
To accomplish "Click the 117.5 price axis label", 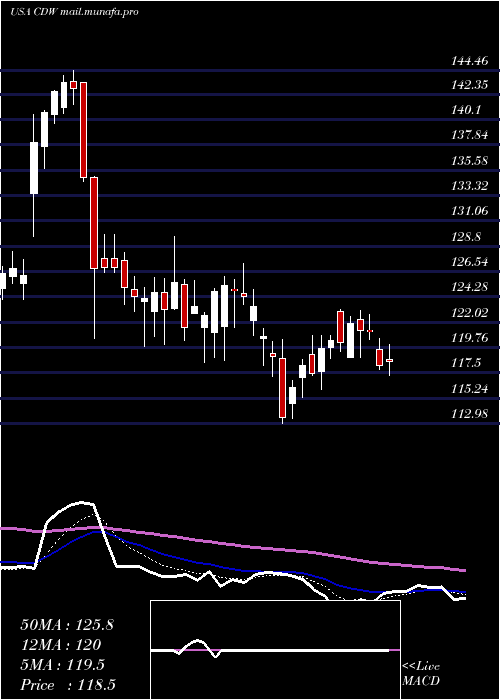I will pyautogui.click(x=466, y=363).
